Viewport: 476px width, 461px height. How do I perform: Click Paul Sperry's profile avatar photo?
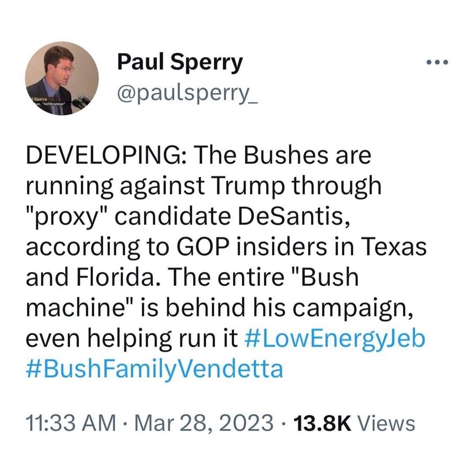click(x=62, y=79)
